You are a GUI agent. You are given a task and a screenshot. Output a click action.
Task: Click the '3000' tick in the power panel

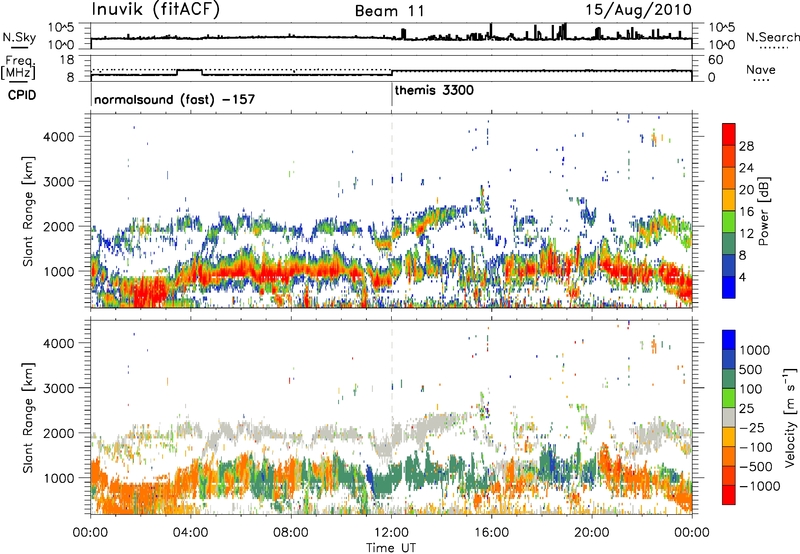coord(59,182)
